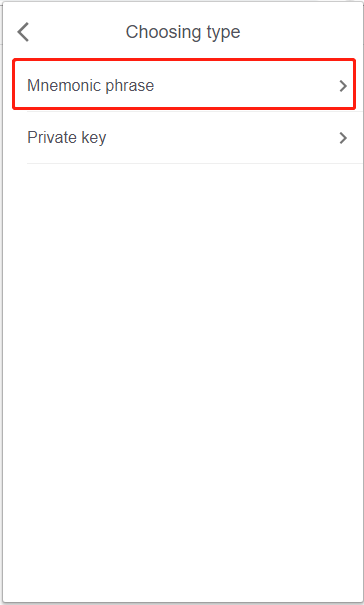Expand the Private key row arrow
364x605 pixels.
pyautogui.click(x=343, y=138)
